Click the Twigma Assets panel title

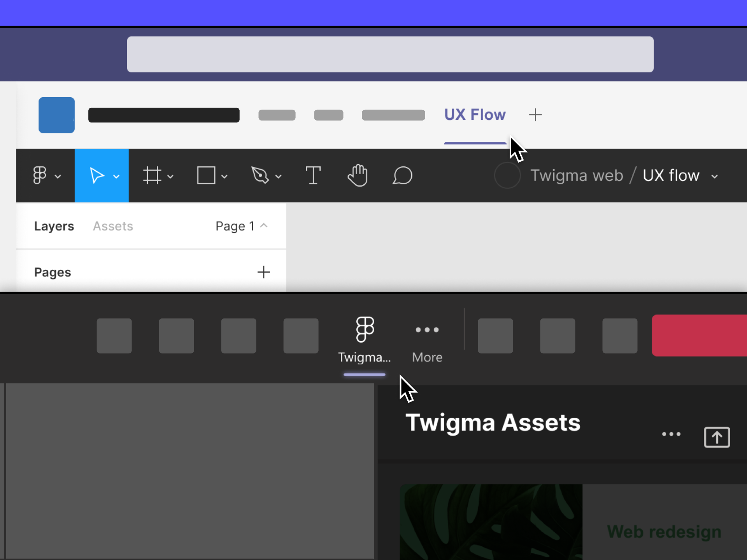coord(493,423)
